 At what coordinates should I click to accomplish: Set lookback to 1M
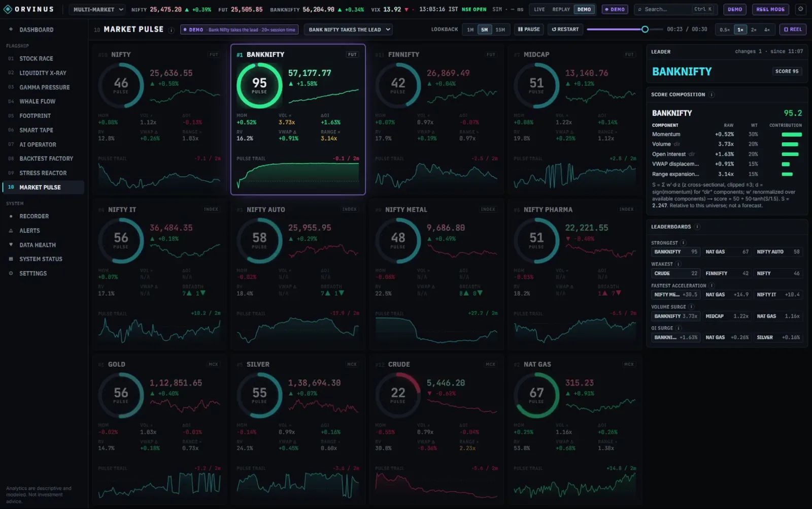tap(470, 29)
